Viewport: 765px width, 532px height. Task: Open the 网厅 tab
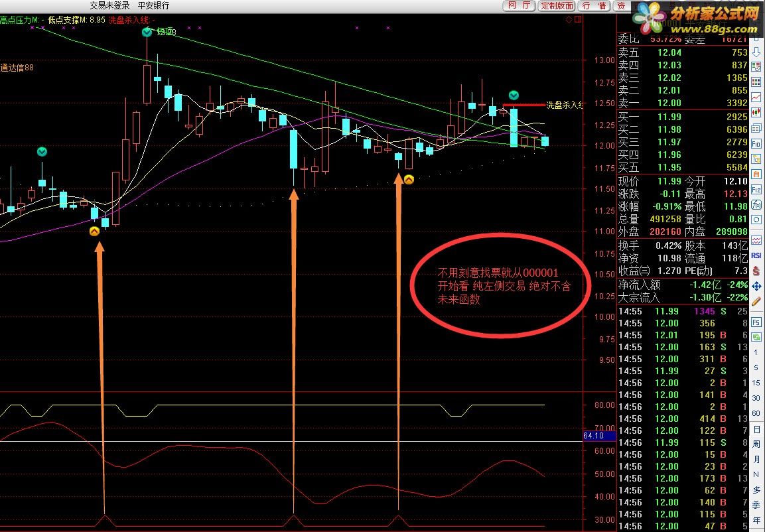[519, 5]
